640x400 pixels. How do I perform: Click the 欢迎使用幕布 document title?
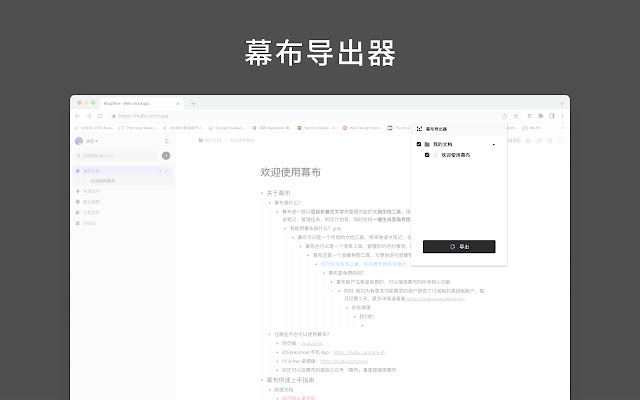[x=291, y=172]
